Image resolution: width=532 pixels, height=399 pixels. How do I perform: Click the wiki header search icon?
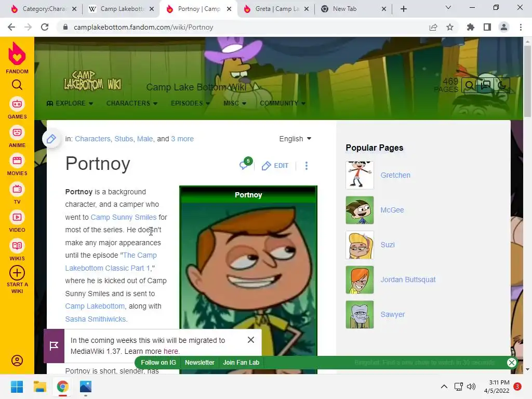[470, 85]
